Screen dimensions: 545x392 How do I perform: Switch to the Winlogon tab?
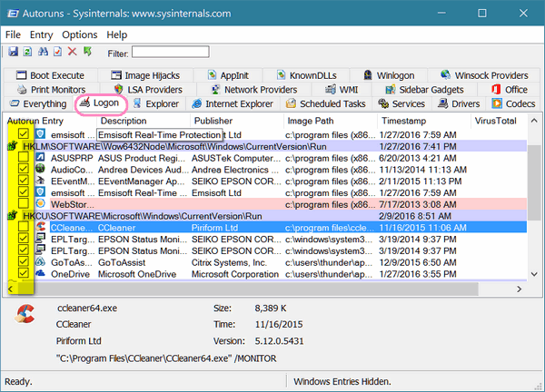(x=389, y=75)
